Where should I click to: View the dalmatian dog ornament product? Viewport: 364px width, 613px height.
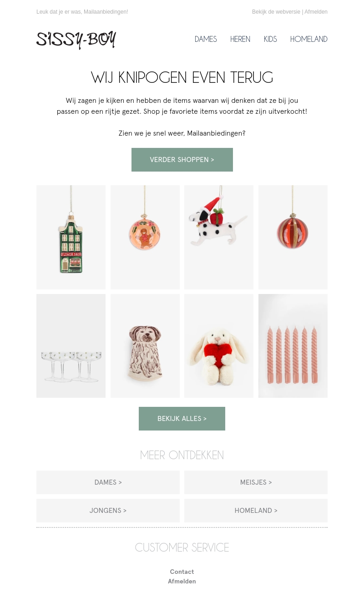pos(219,237)
